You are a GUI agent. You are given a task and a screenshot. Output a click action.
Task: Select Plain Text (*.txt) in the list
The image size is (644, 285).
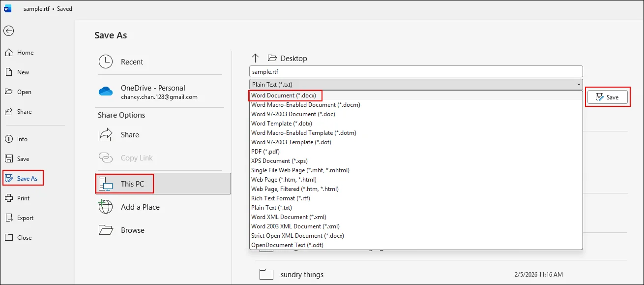point(416,208)
